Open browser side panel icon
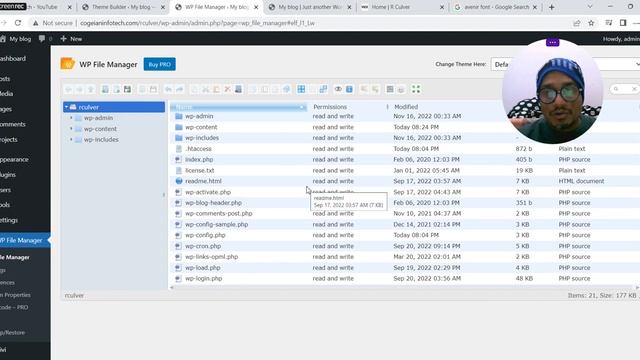 (x=623, y=23)
